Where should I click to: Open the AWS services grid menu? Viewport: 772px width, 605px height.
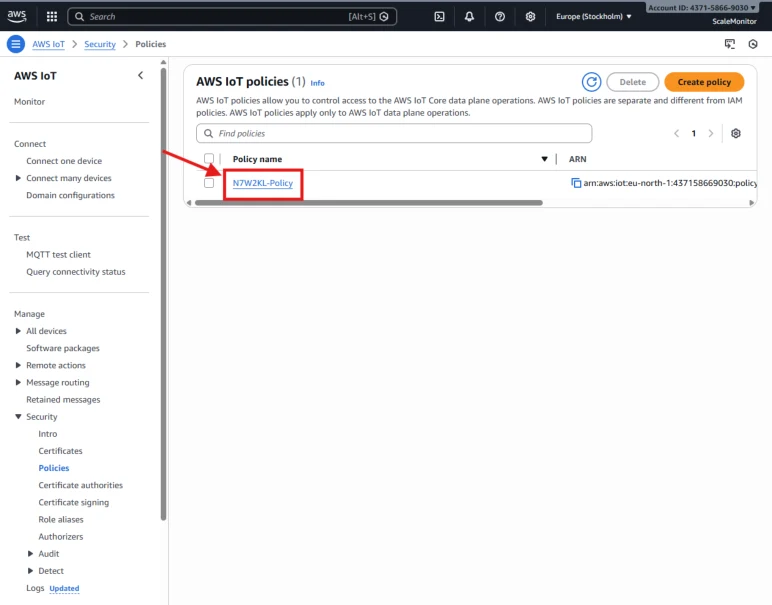[52, 17]
